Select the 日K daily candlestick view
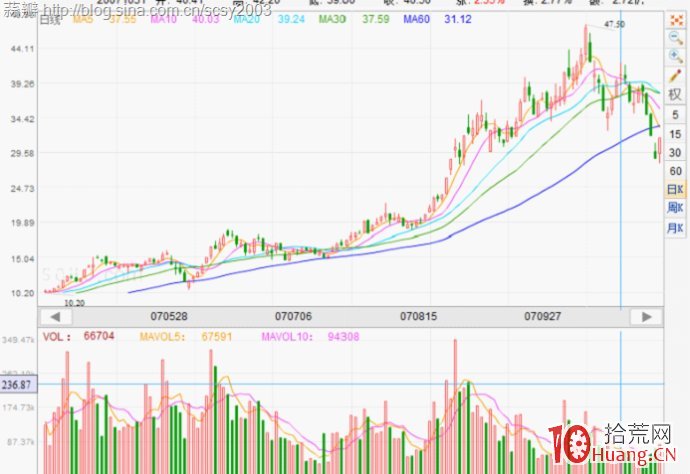Viewport: 690px width, 474px height. (675, 190)
